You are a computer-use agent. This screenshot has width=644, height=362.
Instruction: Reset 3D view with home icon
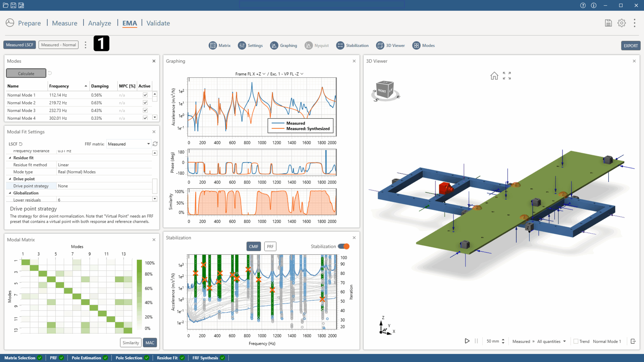click(x=494, y=76)
